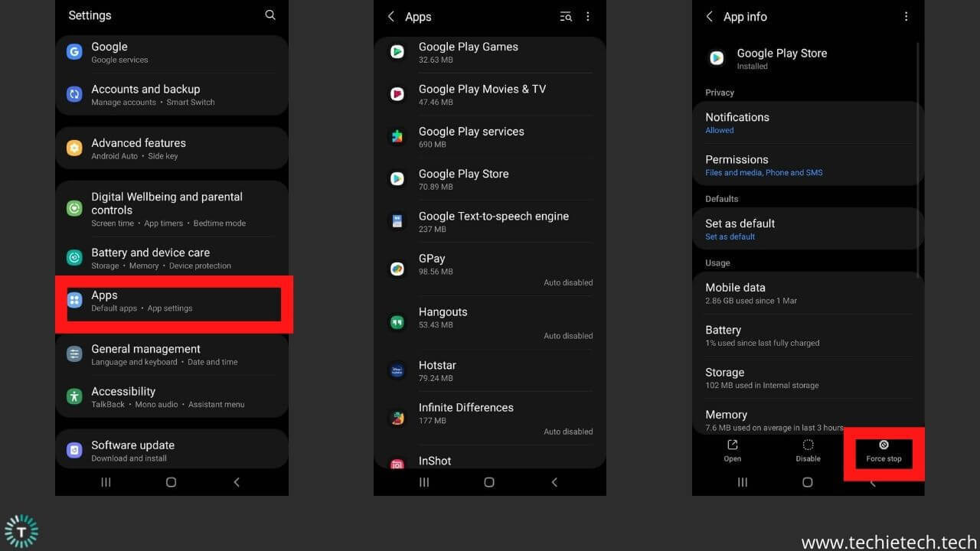Tap the Hotstar app icon

click(x=397, y=370)
